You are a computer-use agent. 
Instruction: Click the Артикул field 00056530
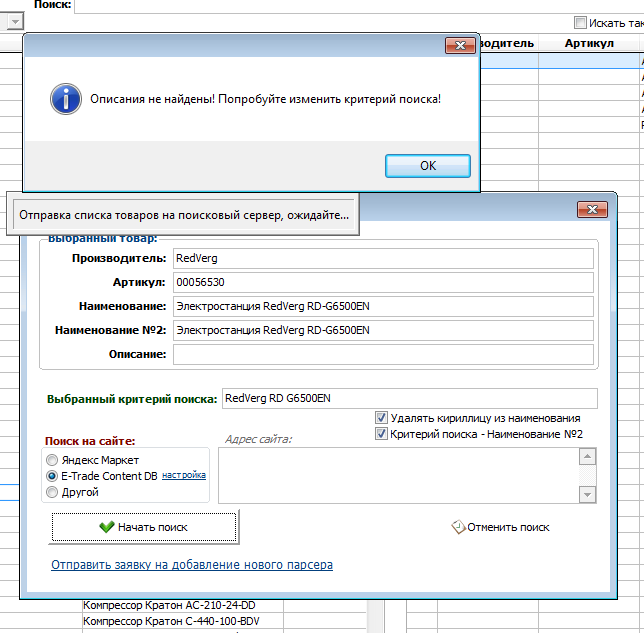tap(383, 282)
